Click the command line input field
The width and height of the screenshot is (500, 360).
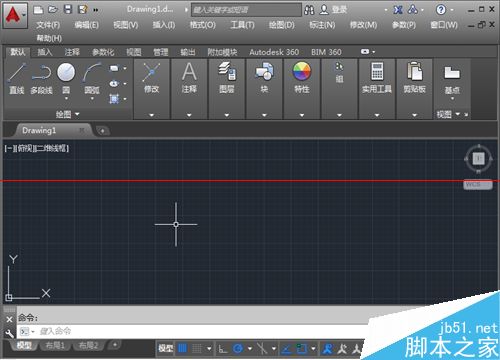pyautogui.click(x=193, y=332)
